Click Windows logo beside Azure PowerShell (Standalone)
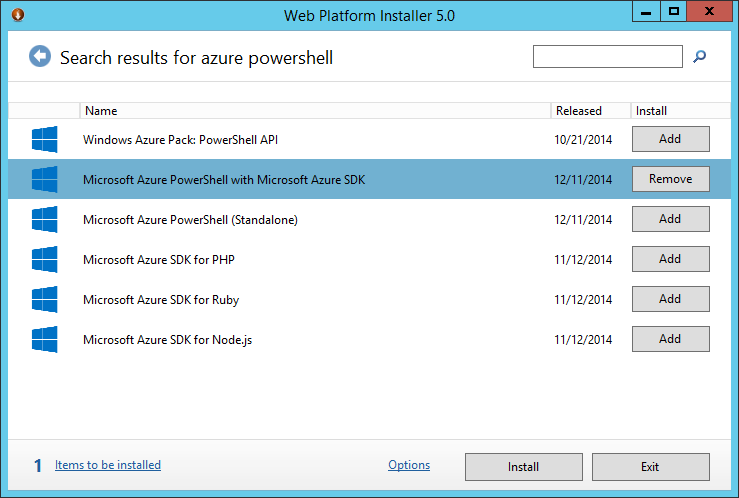 (x=44, y=219)
